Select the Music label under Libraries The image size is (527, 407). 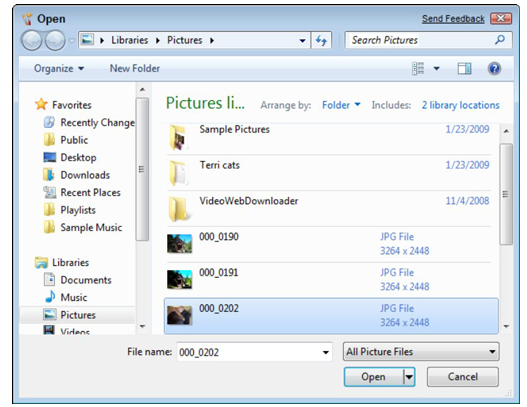pos(74,297)
